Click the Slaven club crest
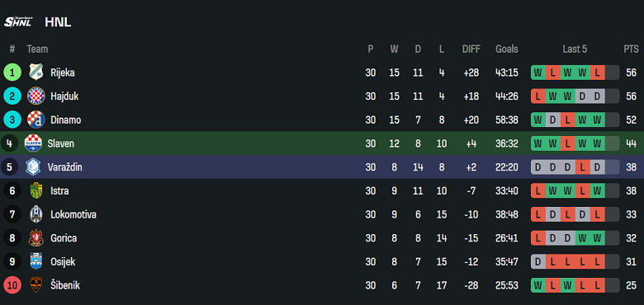Viewport: 644px width, 305px height. 33,143
